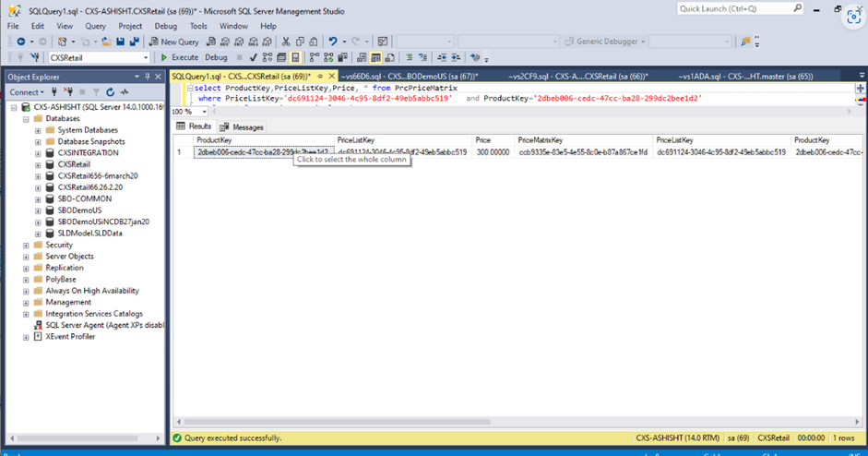Click the Parse checkmark icon

coord(254,57)
